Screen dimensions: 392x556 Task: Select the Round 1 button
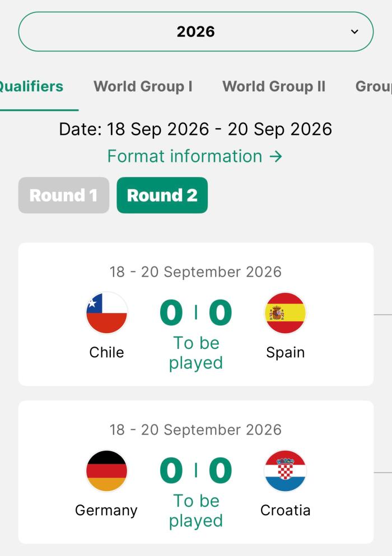coord(63,195)
